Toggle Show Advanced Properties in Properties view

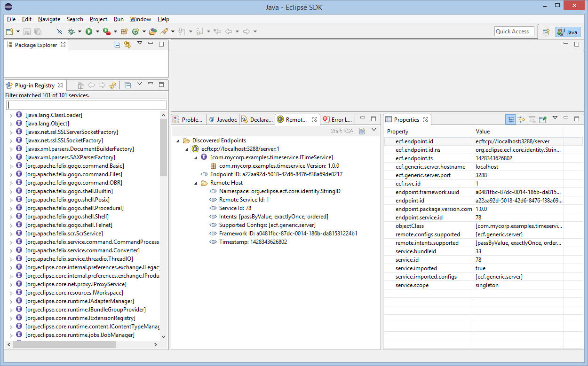[x=521, y=119]
